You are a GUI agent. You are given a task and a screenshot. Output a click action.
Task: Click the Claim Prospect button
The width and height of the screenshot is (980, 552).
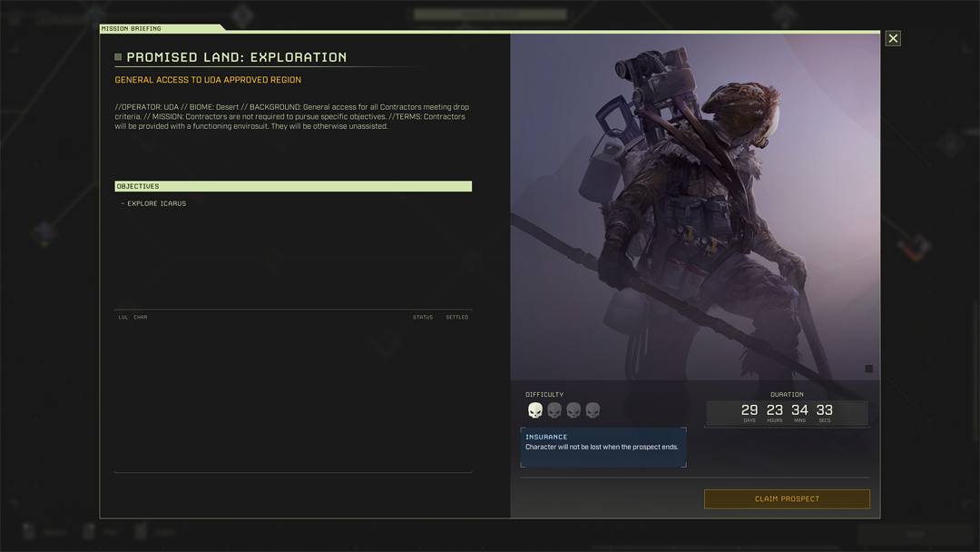(787, 498)
